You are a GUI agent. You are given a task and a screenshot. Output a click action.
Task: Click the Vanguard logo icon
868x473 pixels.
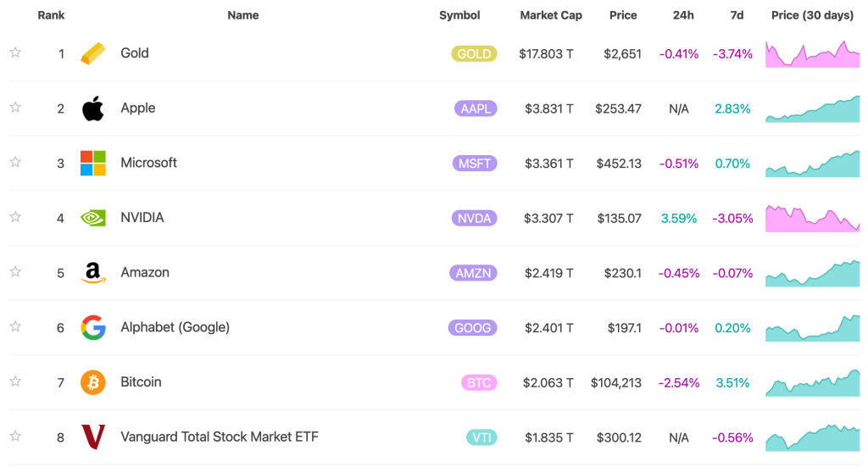pos(93,437)
